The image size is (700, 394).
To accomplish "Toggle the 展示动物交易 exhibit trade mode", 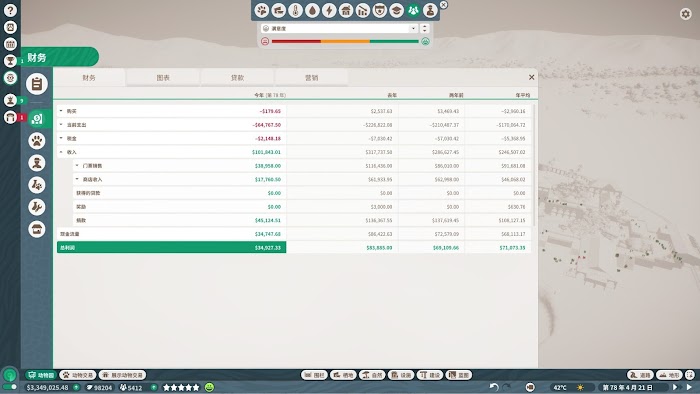I will pyautogui.click(x=122, y=375).
